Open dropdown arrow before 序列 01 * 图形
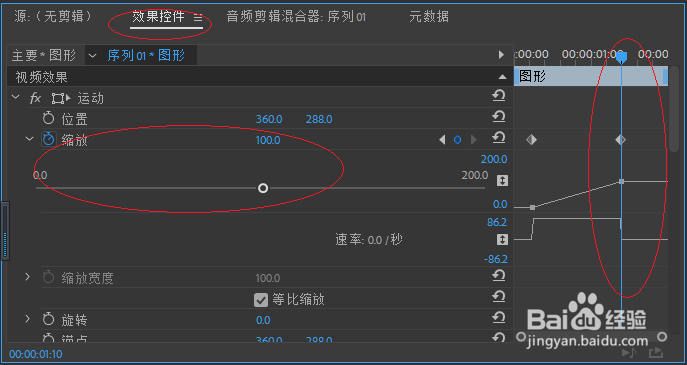The height and width of the screenshot is (365, 687). (92, 56)
